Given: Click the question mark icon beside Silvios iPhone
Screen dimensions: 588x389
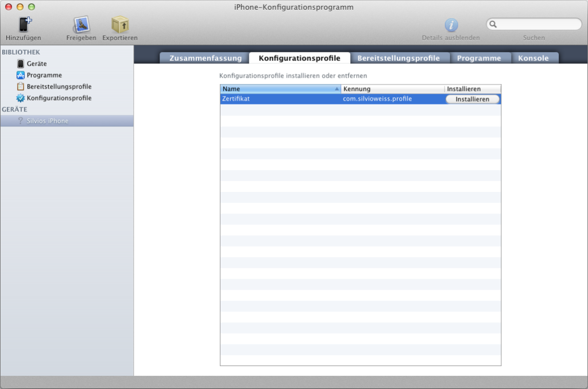Looking at the screenshot, I should (x=21, y=121).
